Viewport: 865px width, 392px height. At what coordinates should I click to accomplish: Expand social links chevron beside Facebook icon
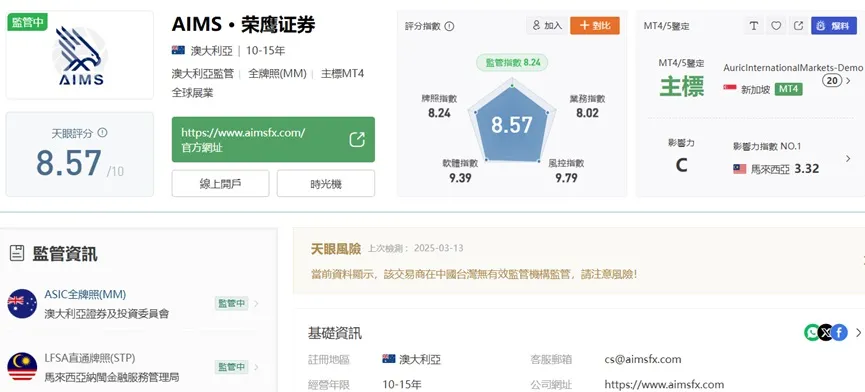(858, 332)
